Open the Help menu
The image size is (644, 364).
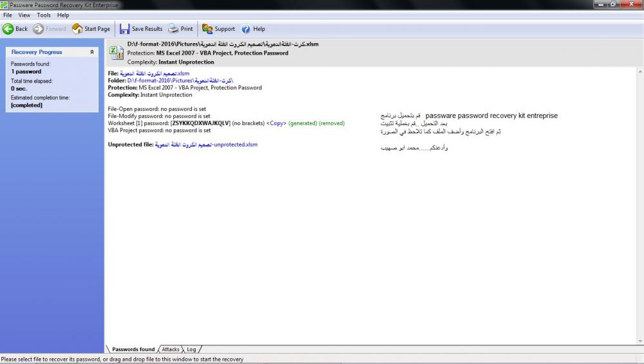click(63, 15)
